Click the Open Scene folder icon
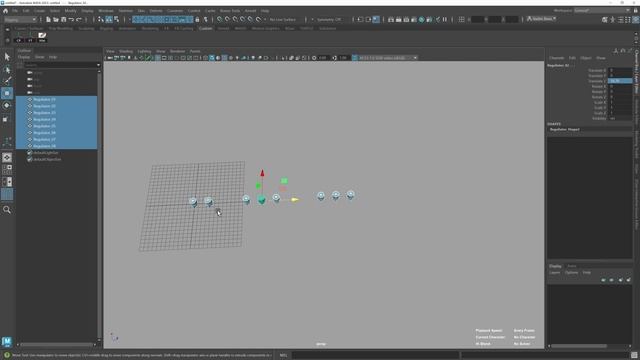The height and width of the screenshot is (360, 640). coord(56,19)
